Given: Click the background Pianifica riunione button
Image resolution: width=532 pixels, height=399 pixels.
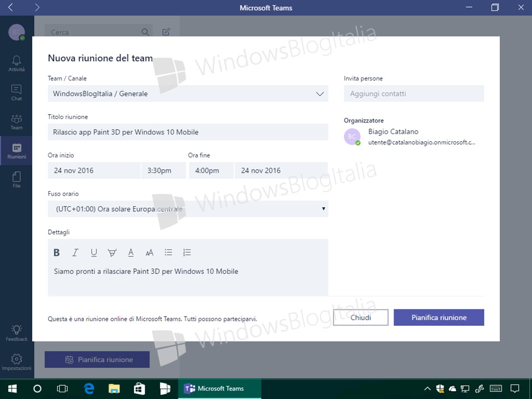Looking at the screenshot, I should pos(97,360).
